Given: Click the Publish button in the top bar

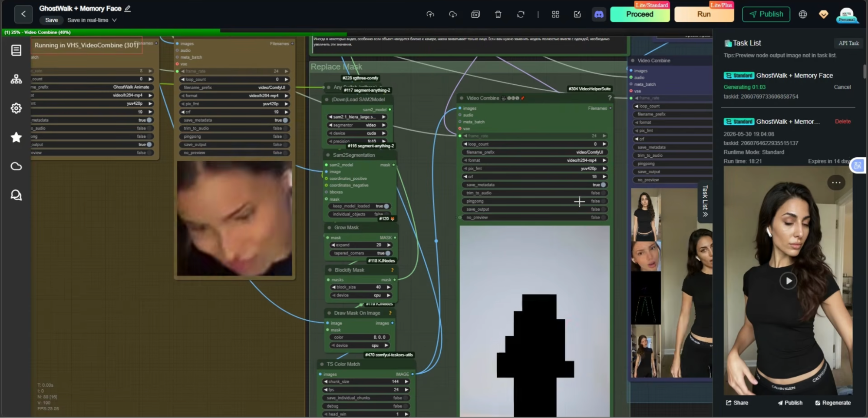Looking at the screenshot, I should [766, 14].
